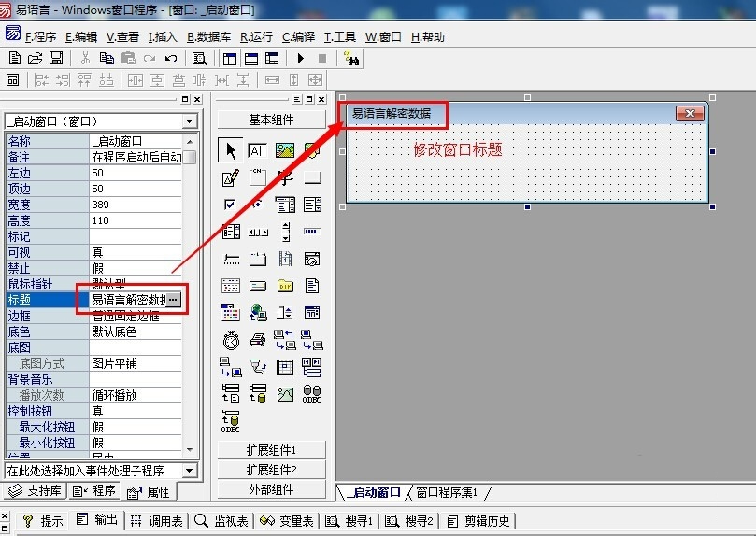Screen dimensions: 756x536
Task: Click property list scroll up arrow
Action: 190,142
